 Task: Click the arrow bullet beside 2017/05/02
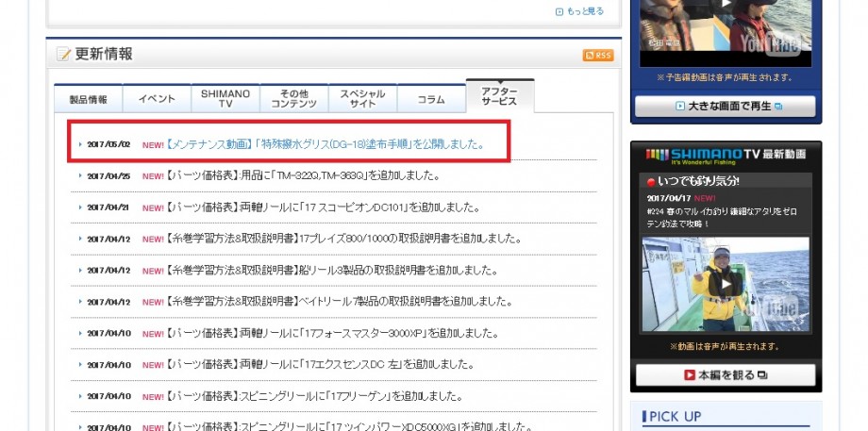tap(80, 144)
